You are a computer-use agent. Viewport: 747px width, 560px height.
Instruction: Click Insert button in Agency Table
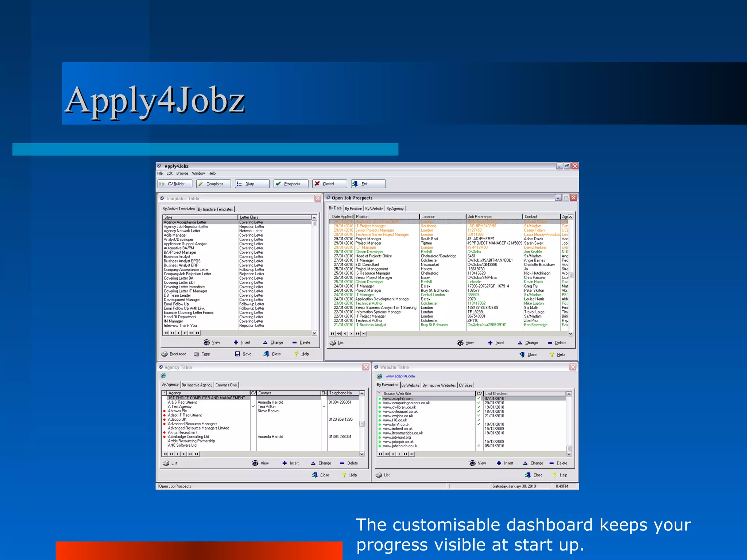click(291, 463)
